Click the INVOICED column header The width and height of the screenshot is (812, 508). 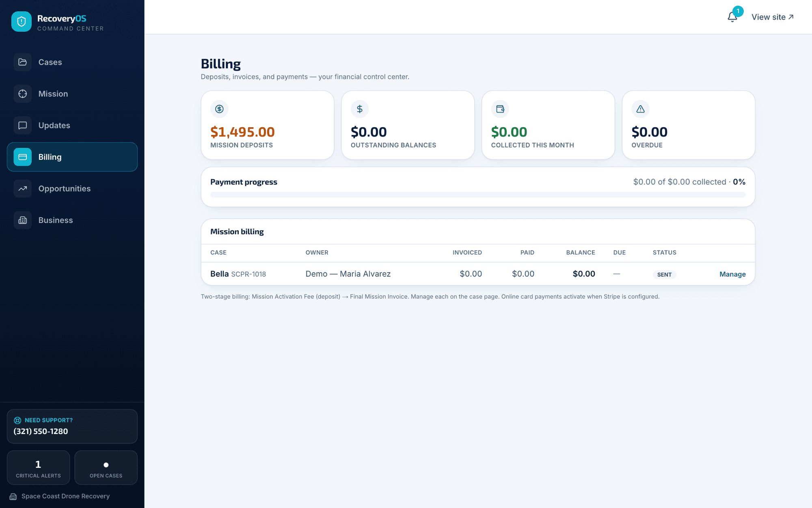pyautogui.click(x=467, y=252)
